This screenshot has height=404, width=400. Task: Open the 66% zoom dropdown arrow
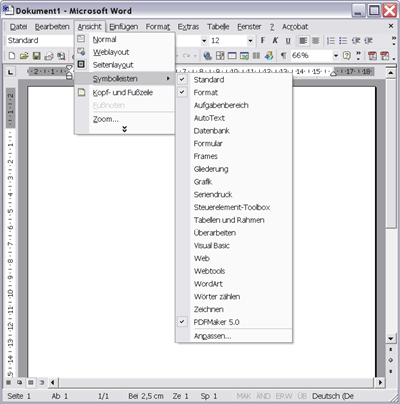pos(336,56)
